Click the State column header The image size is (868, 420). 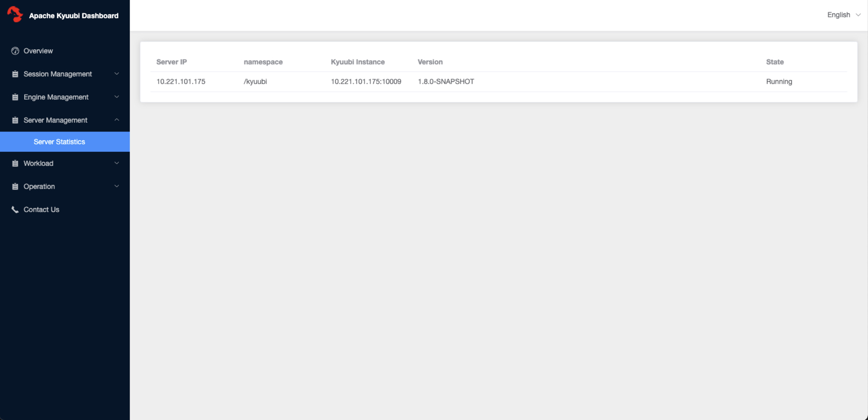click(x=775, y=62)
